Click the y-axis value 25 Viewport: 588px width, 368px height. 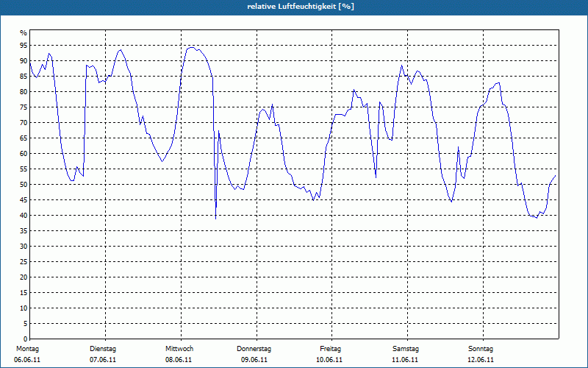24,262
